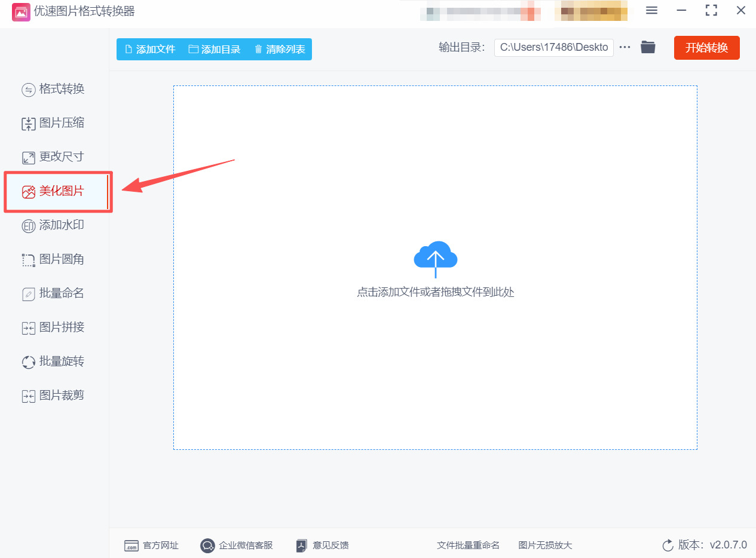Viewport: 756px width, 558px height.
Task: Select the 图片圆角 rounded corners tool
Action: pos(54,259)
